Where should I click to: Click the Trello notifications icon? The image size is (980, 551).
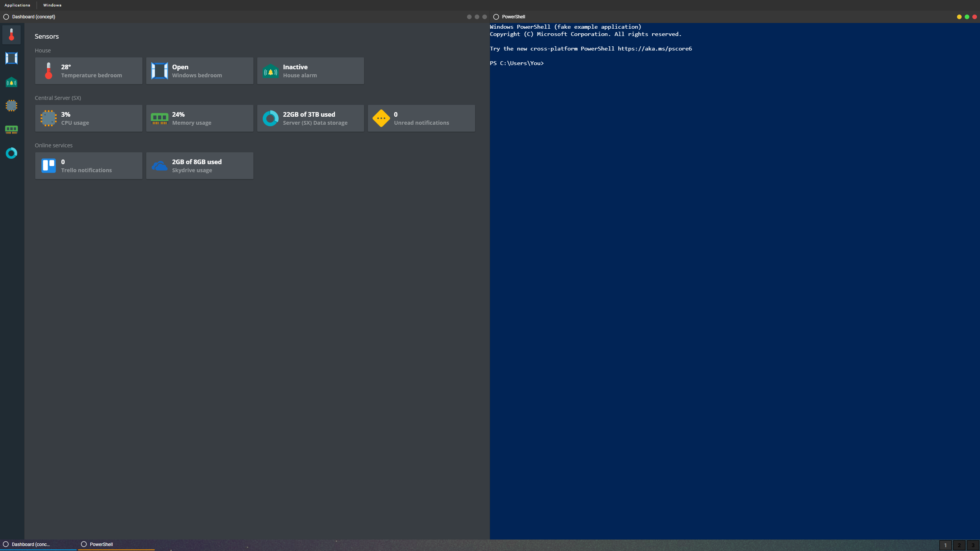coord(49,166)
